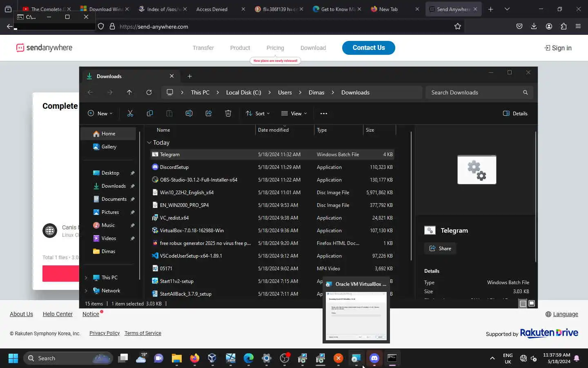Screen dimensions: 588x368
Task: Expand This PC in navigation pane
Action: (86, 278)
